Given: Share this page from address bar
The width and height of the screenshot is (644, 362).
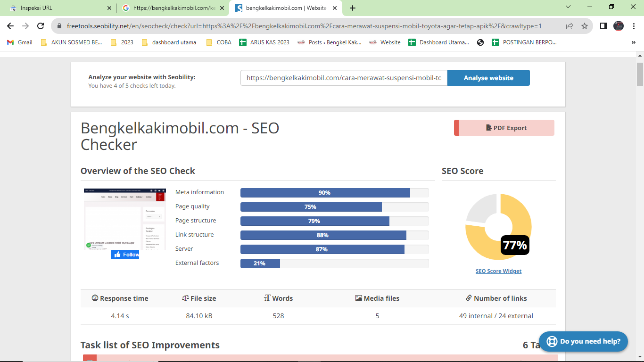Looking at the screenshot, I should [x=570, y=26].
